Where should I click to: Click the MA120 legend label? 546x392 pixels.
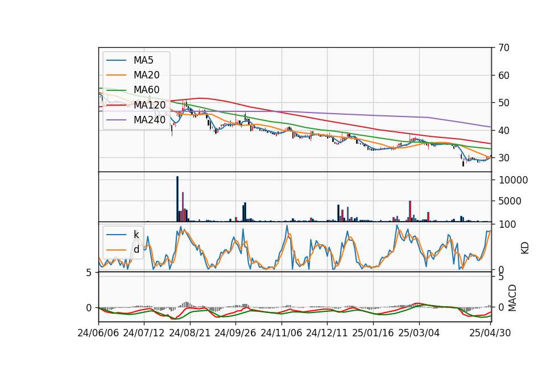pos(150,105)
